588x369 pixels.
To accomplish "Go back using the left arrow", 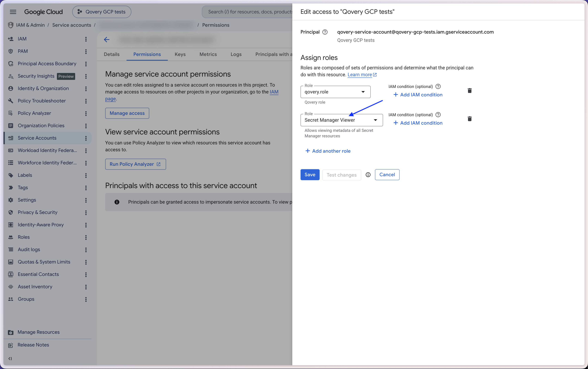I will (107, 40).
